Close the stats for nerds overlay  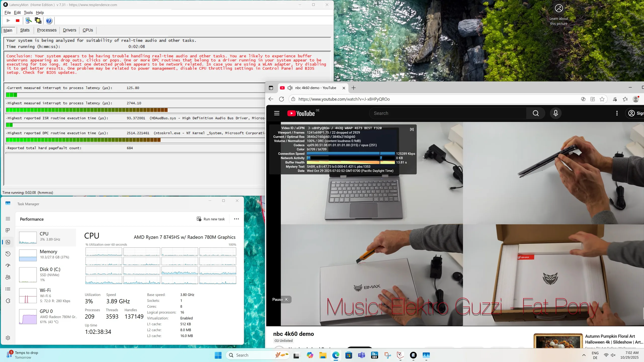point(412,129)
